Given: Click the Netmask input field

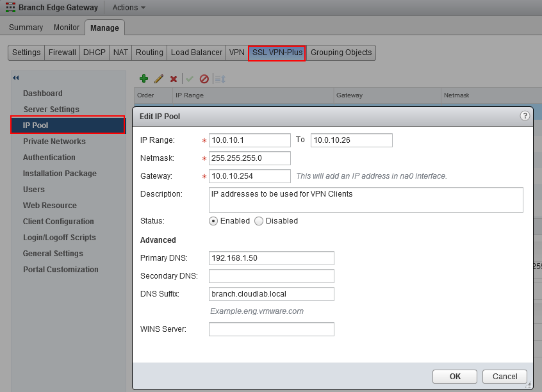Looking at the screenshot, I should coord(250,158).
